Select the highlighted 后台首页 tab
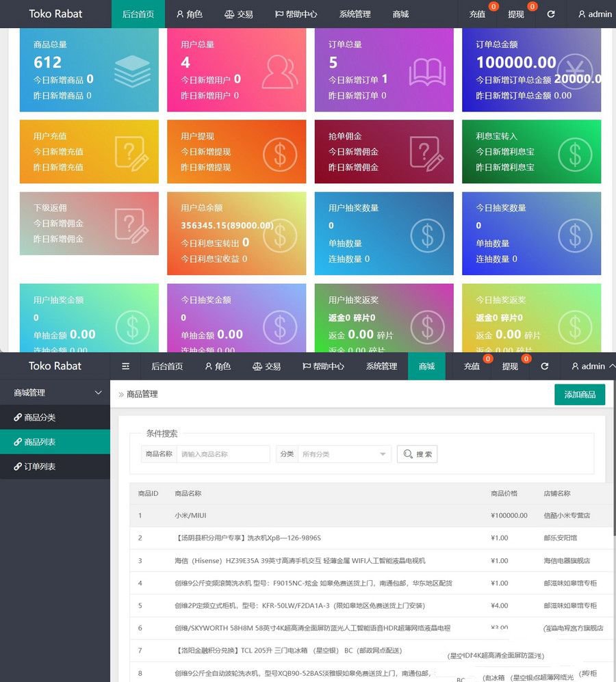 138,14
